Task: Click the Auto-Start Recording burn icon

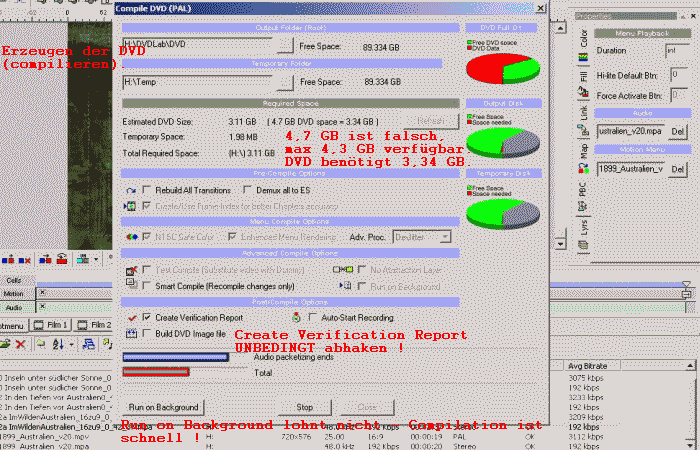Action: coord(297,317)
